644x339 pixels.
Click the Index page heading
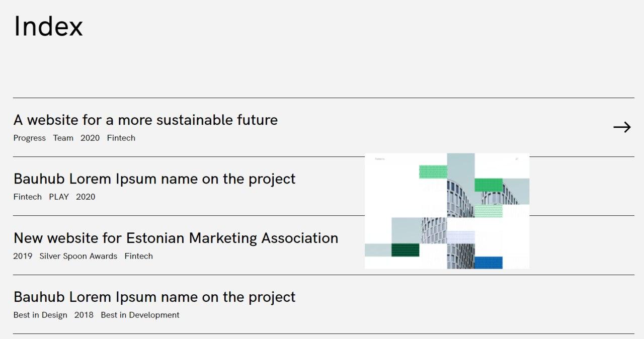pos(48,26)
